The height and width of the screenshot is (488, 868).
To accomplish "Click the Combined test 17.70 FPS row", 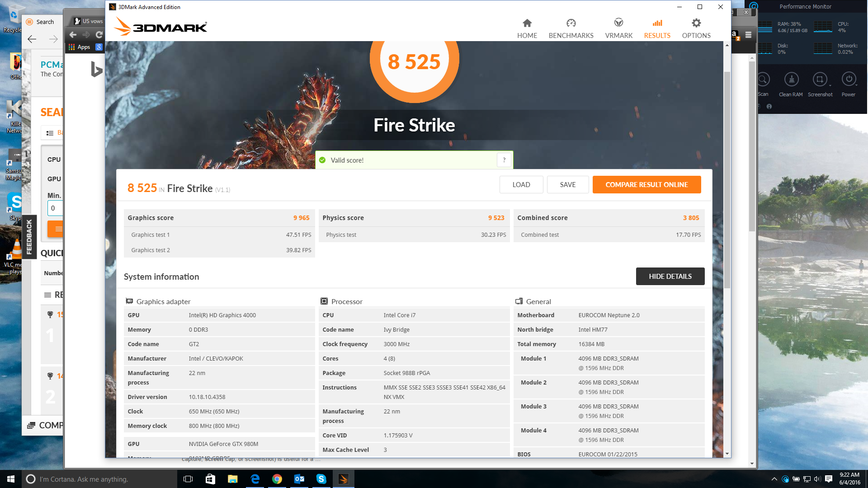I will click(609, 235).
